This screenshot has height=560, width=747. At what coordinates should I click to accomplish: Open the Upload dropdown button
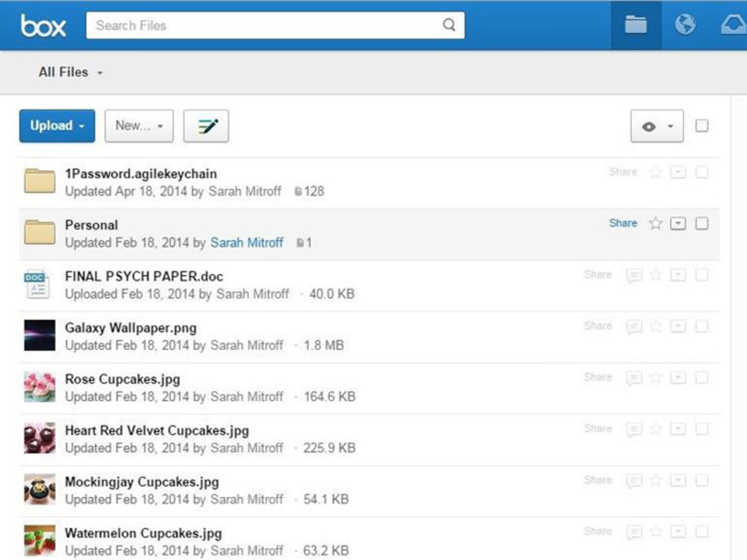click(57, 126)
